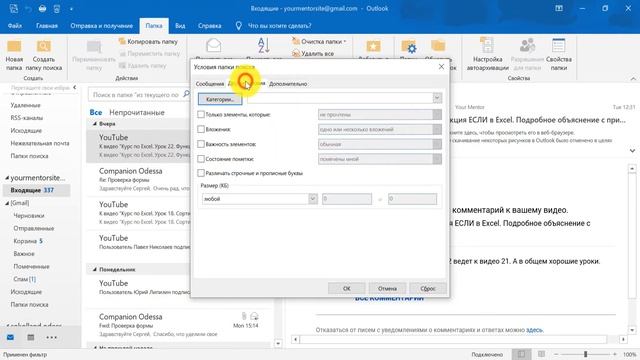Open the Корзина folder
This screenshot has width=640, height=360.
coord(28,241)
